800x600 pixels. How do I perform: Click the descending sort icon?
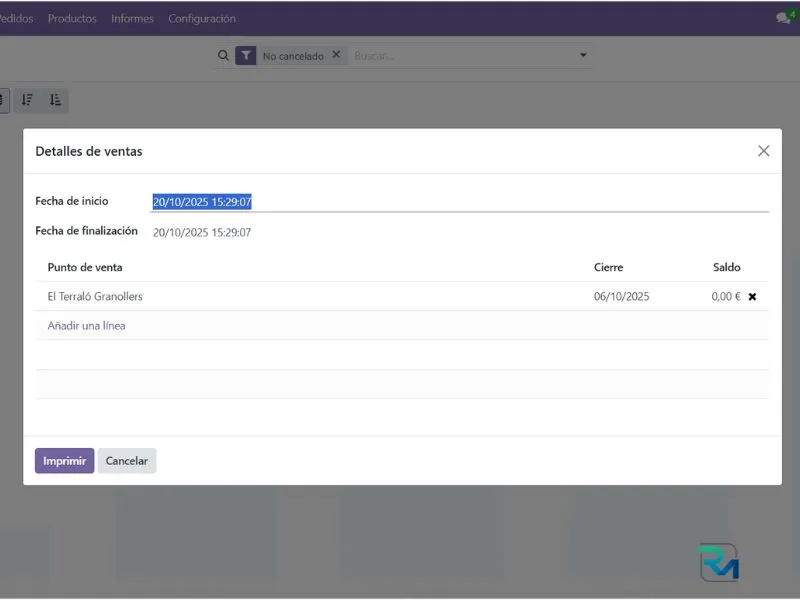click(28, 100)
